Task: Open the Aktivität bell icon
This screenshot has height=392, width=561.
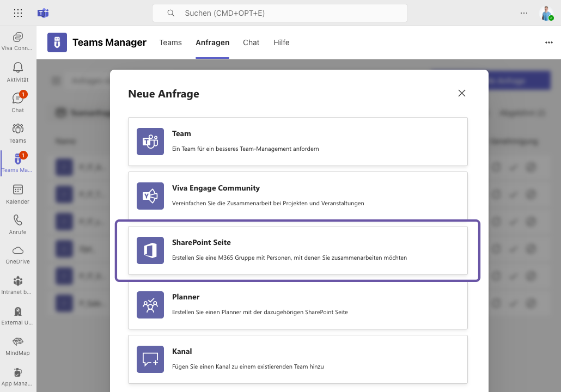Action: (18, 71)
